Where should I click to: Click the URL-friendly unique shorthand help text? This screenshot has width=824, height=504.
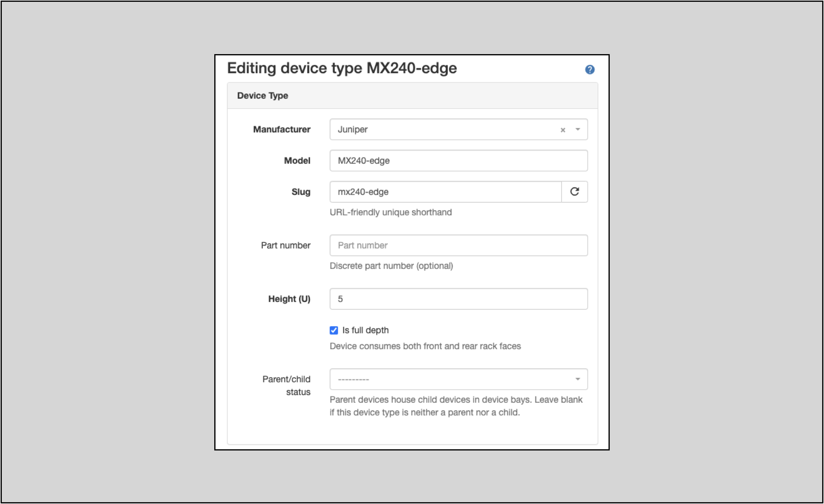(391, 212)
